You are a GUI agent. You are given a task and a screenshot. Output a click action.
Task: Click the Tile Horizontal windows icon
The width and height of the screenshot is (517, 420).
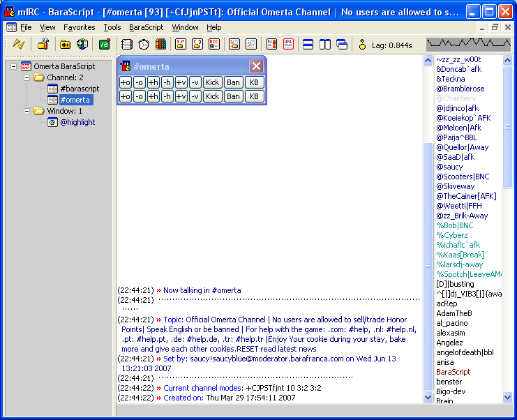[x=308, y=44]
